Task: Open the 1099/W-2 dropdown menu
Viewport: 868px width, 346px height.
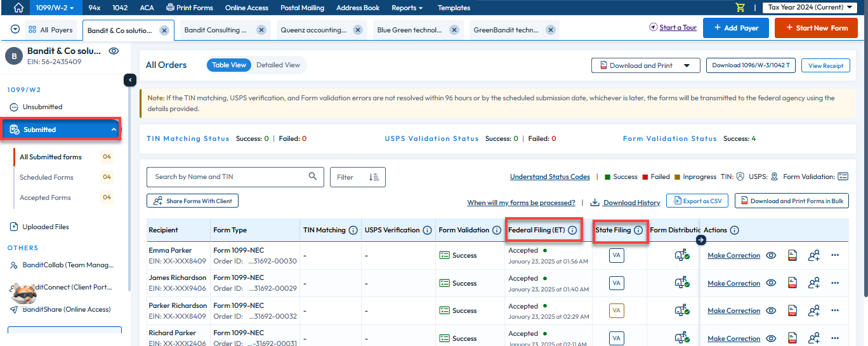Action: [55, 8]
